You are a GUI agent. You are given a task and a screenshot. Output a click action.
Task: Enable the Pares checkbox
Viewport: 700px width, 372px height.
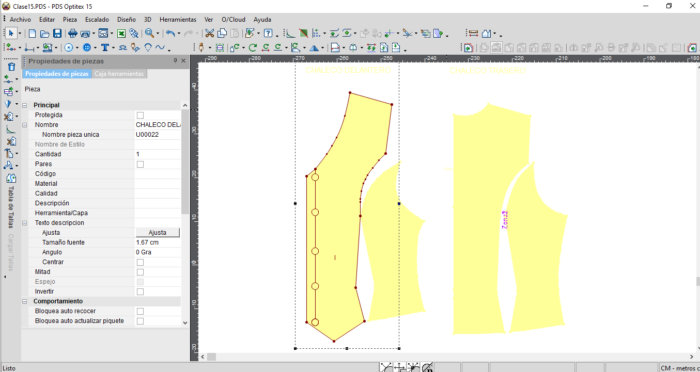click(x=140, y=164)
